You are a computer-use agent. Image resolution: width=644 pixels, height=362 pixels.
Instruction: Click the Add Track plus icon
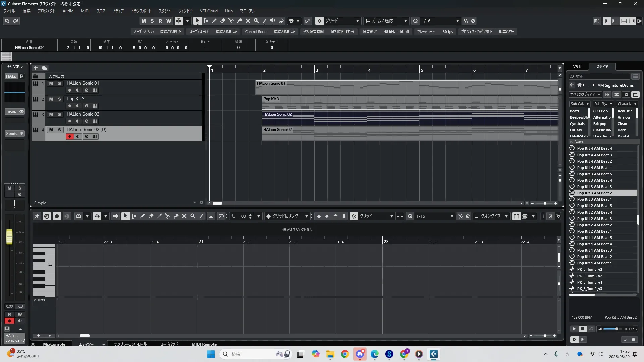[x=36, y=68]
